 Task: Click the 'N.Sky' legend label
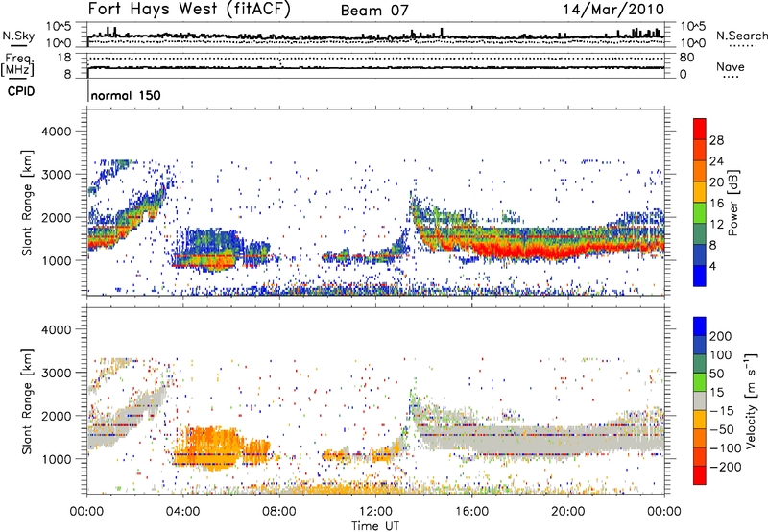(x=18, y=36)
